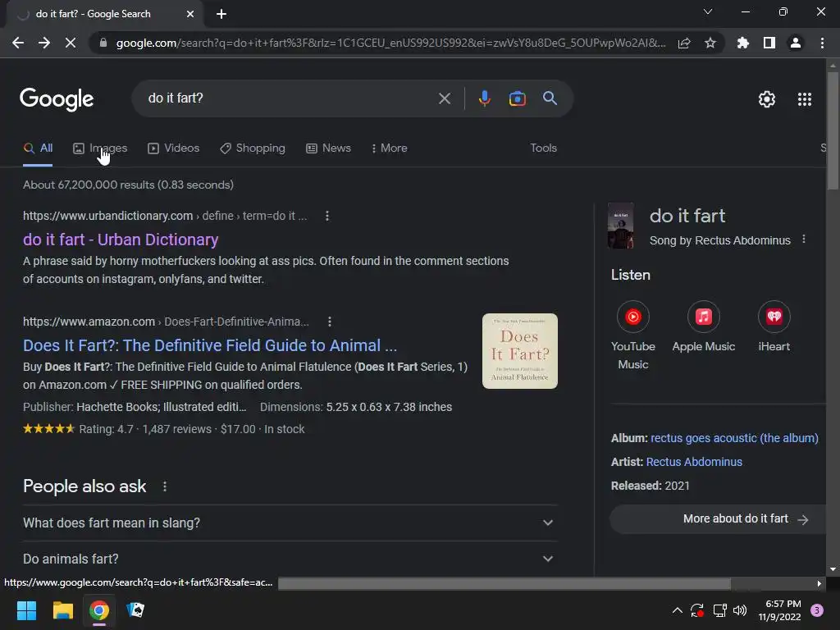Open options for the Rectus Abdominus song panel
This screenshot has height=630, width=840.
[x=804, y=240]
